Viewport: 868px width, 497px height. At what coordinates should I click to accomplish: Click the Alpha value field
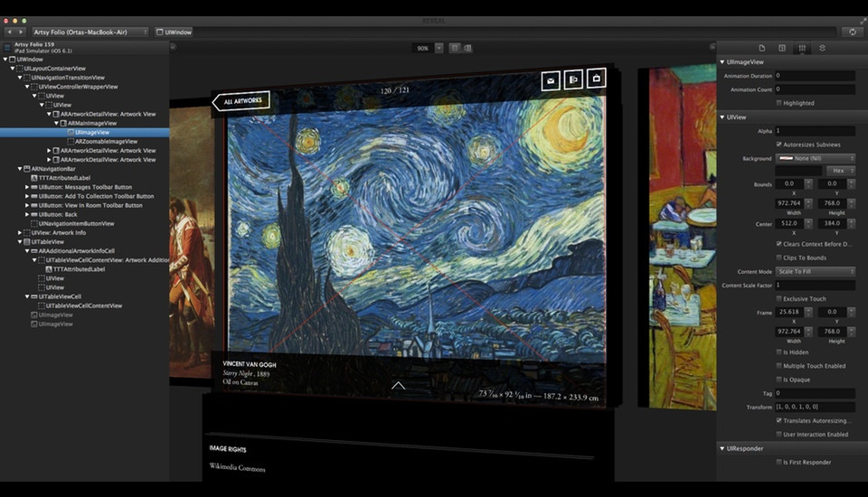pos(816,131)
